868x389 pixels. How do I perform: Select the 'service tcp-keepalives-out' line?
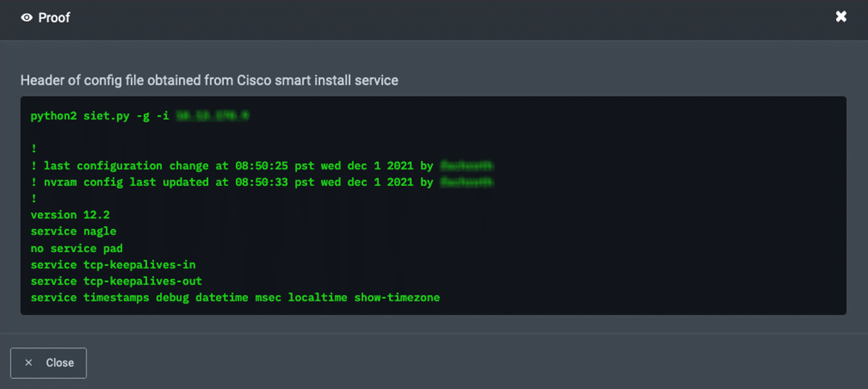(x=116, y=281)
